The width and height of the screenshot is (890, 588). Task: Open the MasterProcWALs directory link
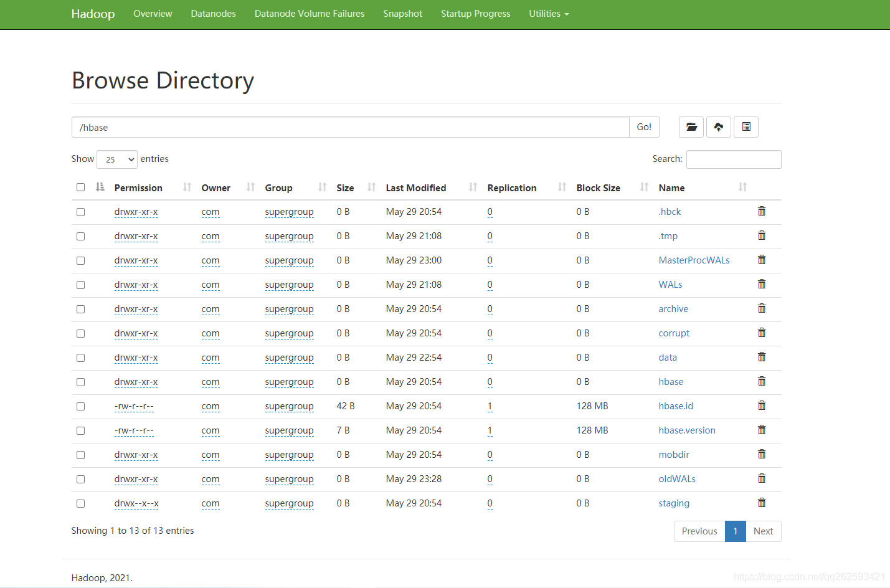(x=694, y=260)
